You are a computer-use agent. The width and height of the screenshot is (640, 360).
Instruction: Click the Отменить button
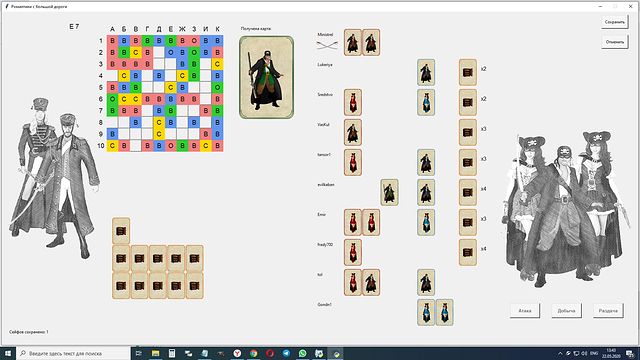tap(615, 42)
